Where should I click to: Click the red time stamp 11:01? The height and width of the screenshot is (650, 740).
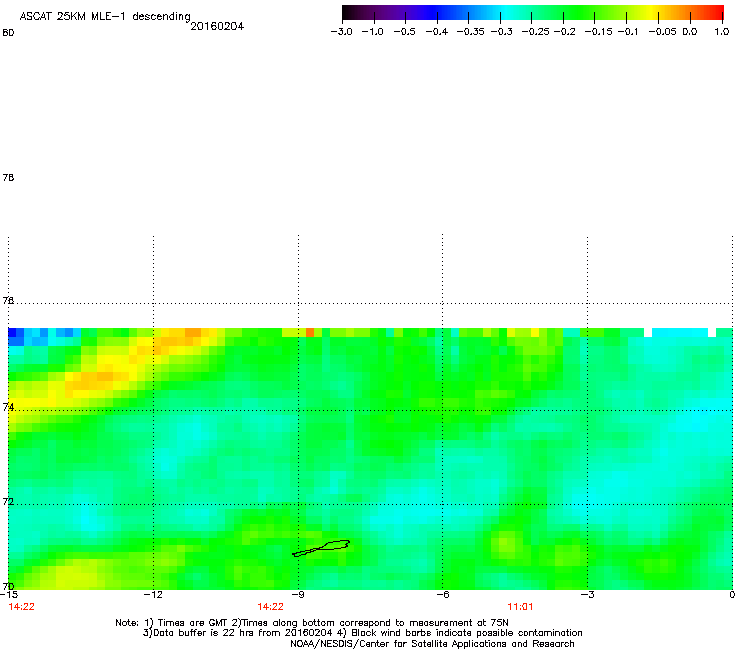click(x=520, y=607)
